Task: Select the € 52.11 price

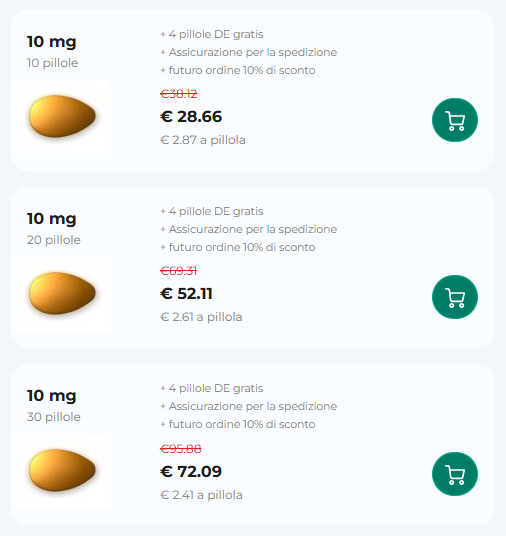Action: 186,294
